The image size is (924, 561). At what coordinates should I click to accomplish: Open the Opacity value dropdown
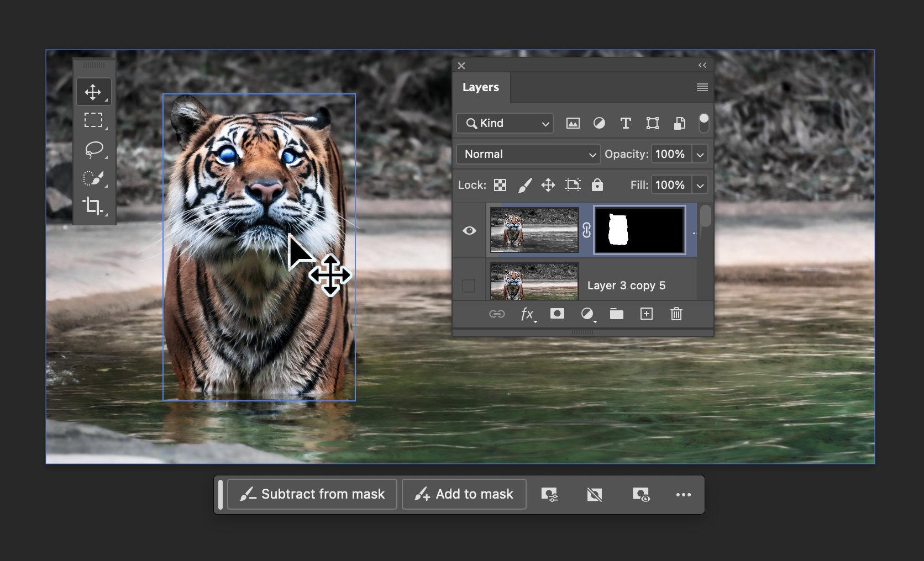click(700, 154)
